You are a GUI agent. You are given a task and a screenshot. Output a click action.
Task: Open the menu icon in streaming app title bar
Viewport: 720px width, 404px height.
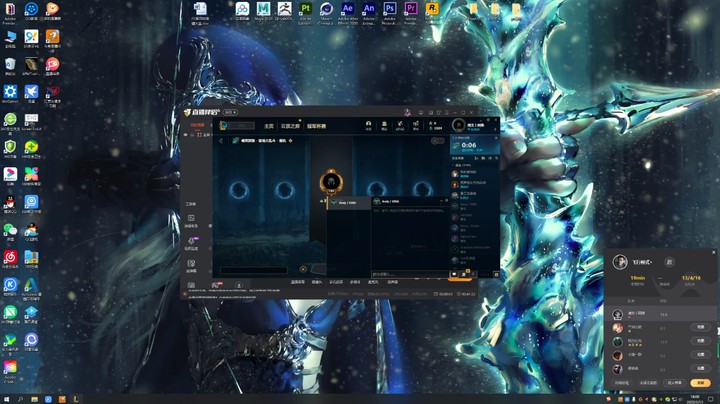tap(447, 112)
